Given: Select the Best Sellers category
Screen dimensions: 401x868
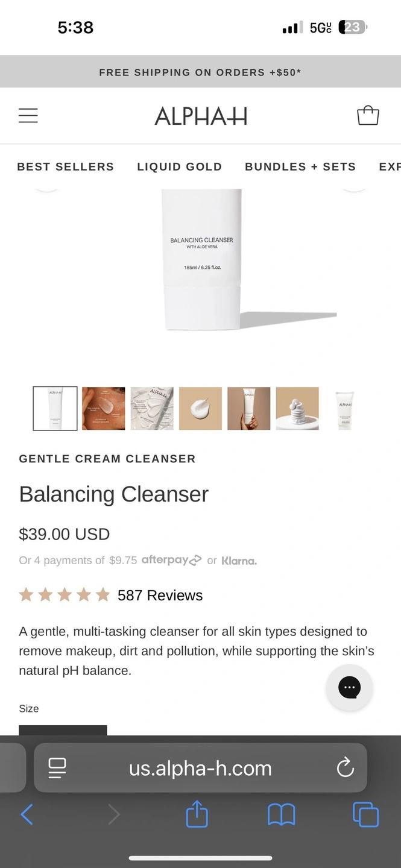Looking at the screenshot, I should tap(65, 167).
